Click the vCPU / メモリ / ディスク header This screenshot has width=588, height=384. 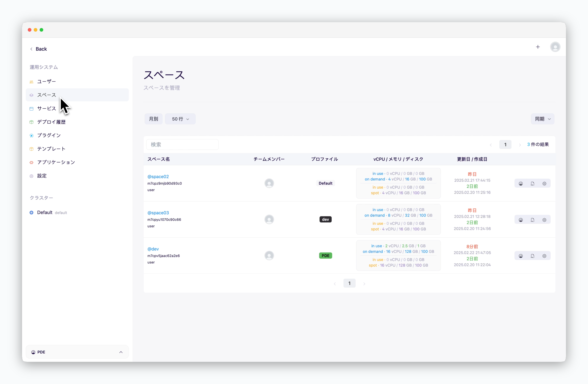(x=398, y=159)
